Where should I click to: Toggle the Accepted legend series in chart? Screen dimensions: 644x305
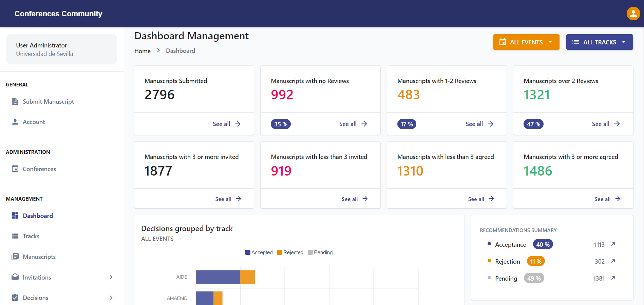tap(259, 252)
